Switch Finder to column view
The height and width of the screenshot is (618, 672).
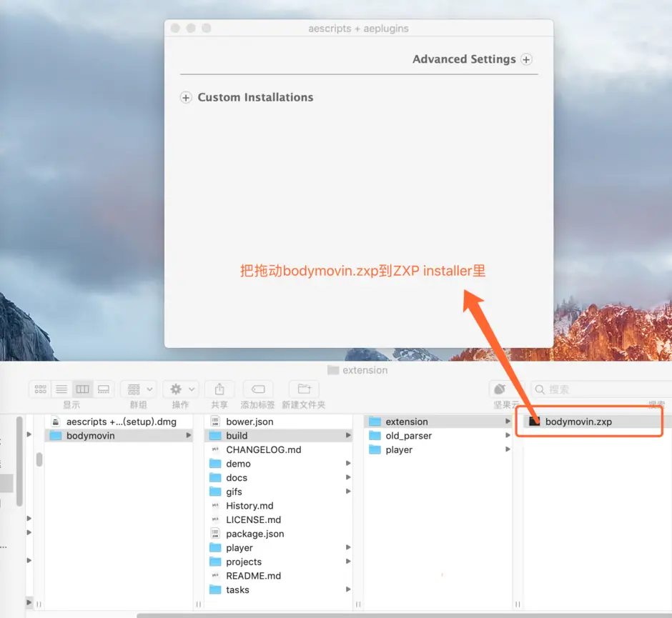[82, 389]
